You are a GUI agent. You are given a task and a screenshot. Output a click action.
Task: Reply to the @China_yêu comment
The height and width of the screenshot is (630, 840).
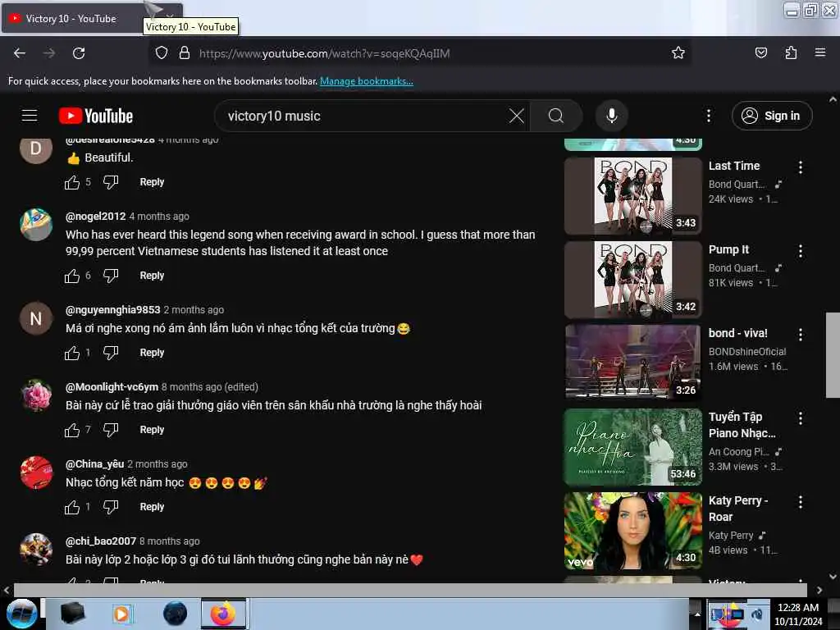tap(152, 507)
